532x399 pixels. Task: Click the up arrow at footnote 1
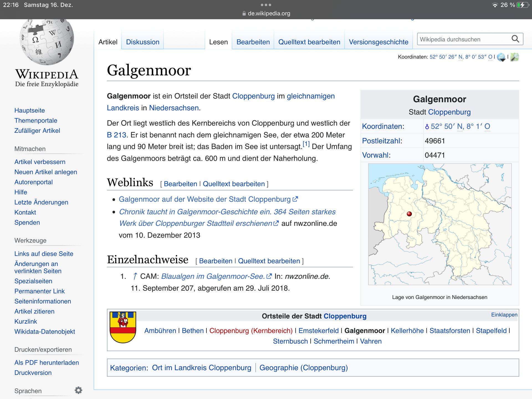(x=135, y=276)
